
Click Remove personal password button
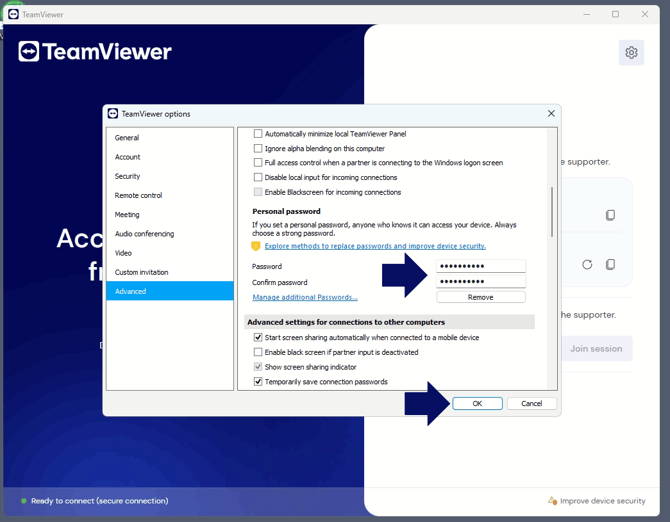(x=481, y=297)
